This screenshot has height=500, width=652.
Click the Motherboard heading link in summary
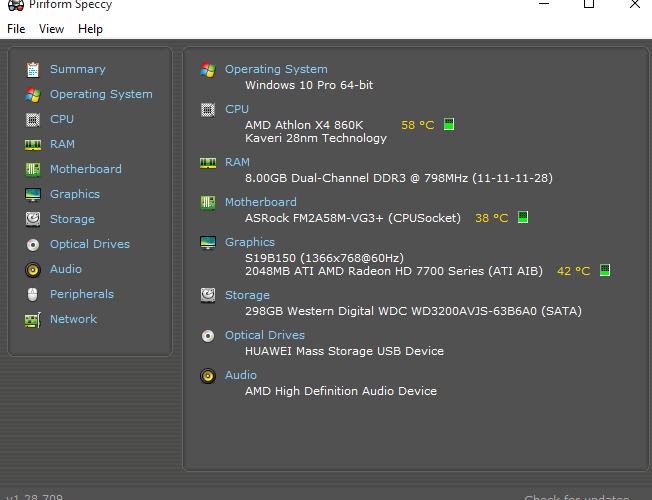pyautogui.click(x=261, y=202)
